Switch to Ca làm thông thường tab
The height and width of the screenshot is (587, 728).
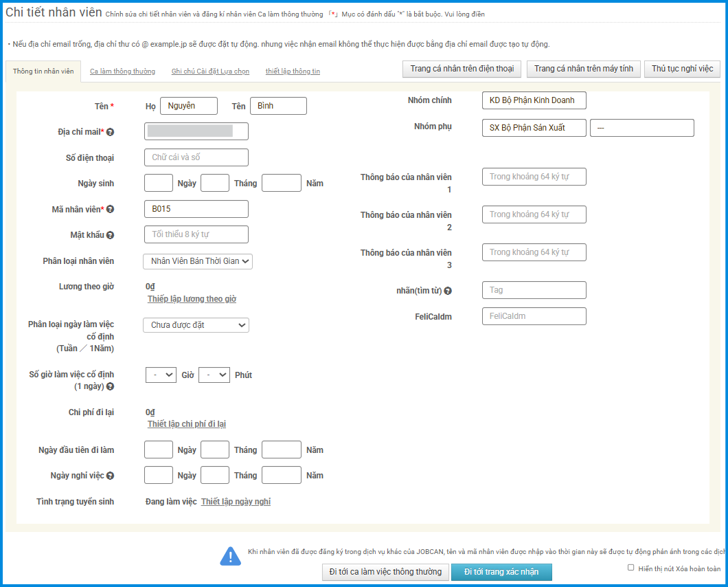tap(122, 71)
